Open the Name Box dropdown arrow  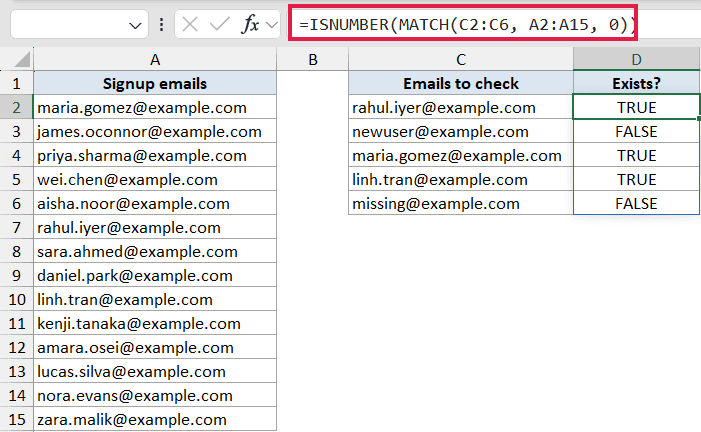click(135, 25)
